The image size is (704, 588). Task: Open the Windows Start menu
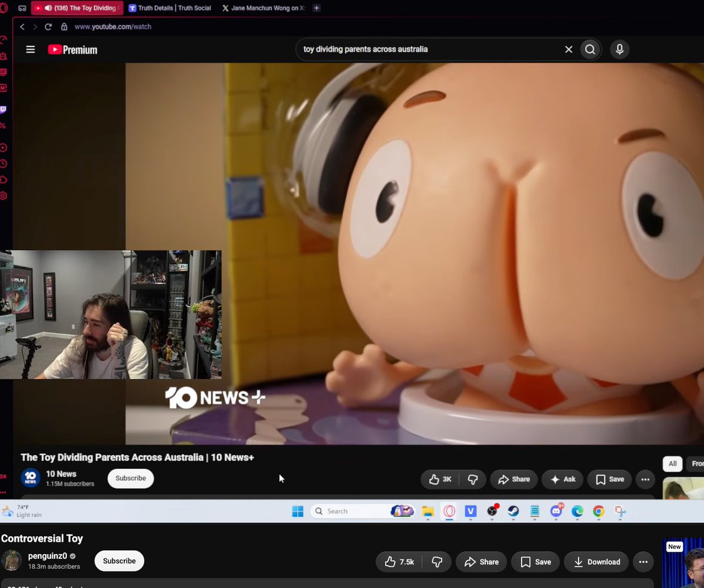pos(298,511)
